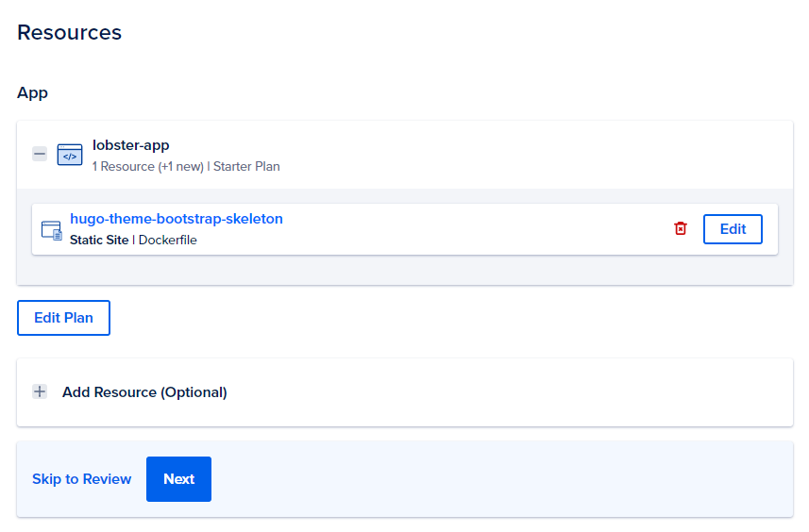
Task: Click the plus icon beside Add Resource
Action: (x=40, y=391)
